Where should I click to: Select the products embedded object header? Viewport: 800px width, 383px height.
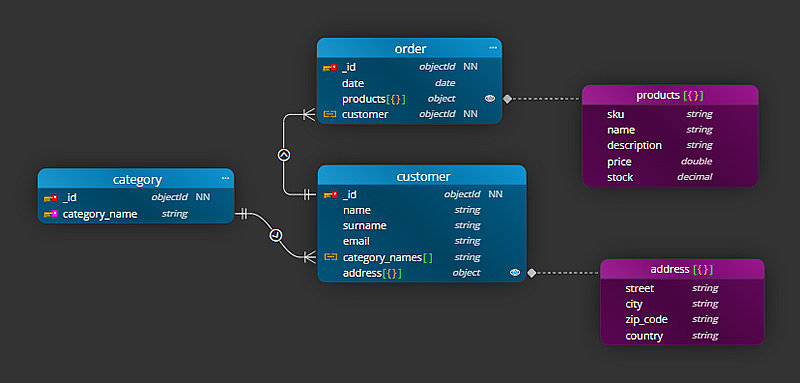click(x=670, y=95)
